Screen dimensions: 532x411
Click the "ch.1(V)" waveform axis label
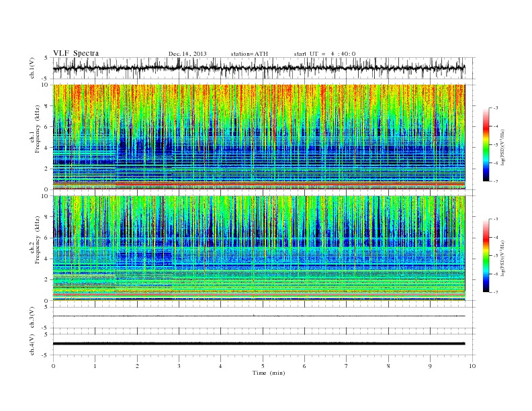tap(32, 68)
